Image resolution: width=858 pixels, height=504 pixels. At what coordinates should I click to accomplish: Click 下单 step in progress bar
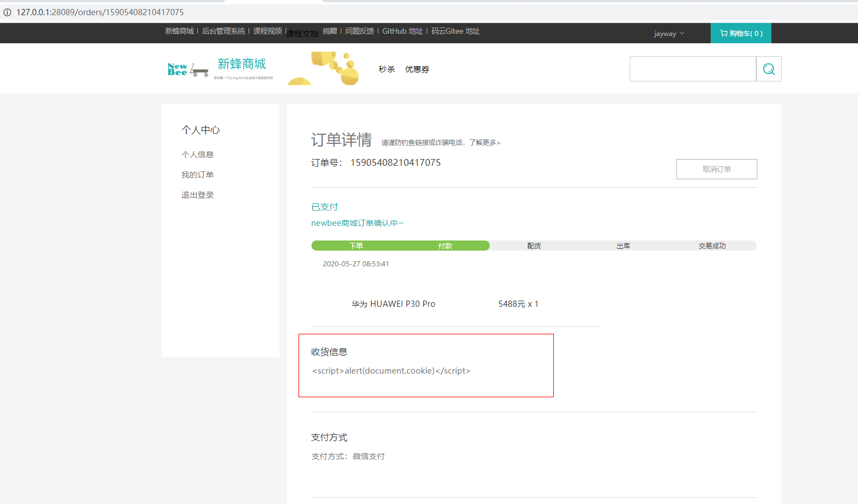[356, 246]
